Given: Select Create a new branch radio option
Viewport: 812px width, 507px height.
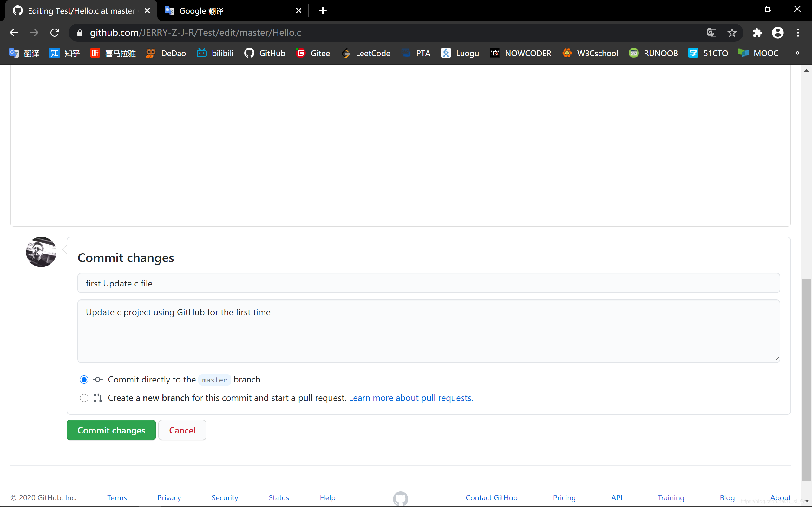Looking at the screenshot, I should point(84,398).
